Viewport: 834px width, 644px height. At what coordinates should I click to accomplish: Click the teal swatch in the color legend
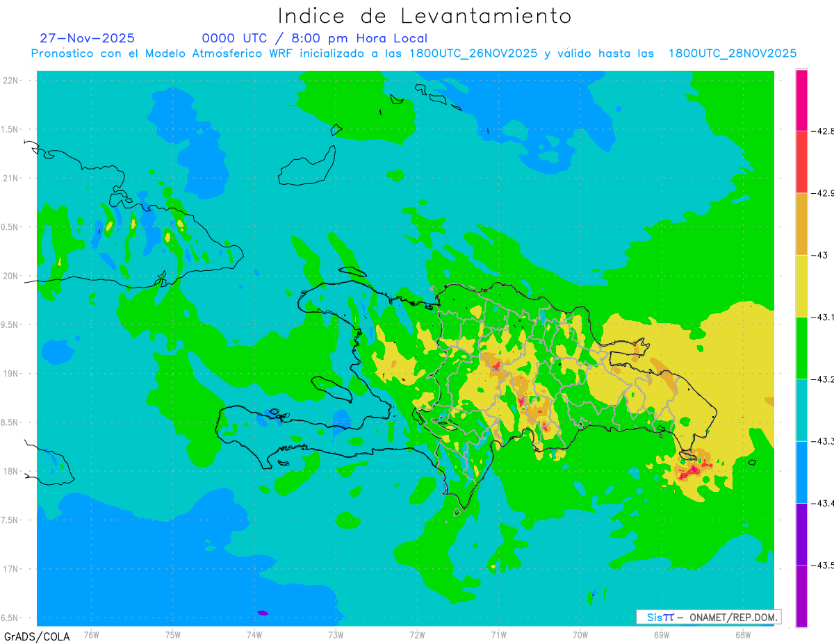pyautogui.click(x=801, y=409)
